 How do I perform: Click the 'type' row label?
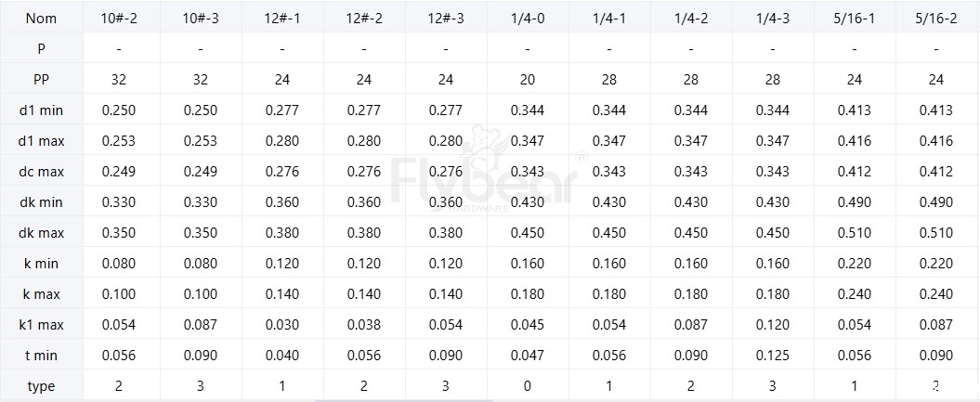pos(41,386)
